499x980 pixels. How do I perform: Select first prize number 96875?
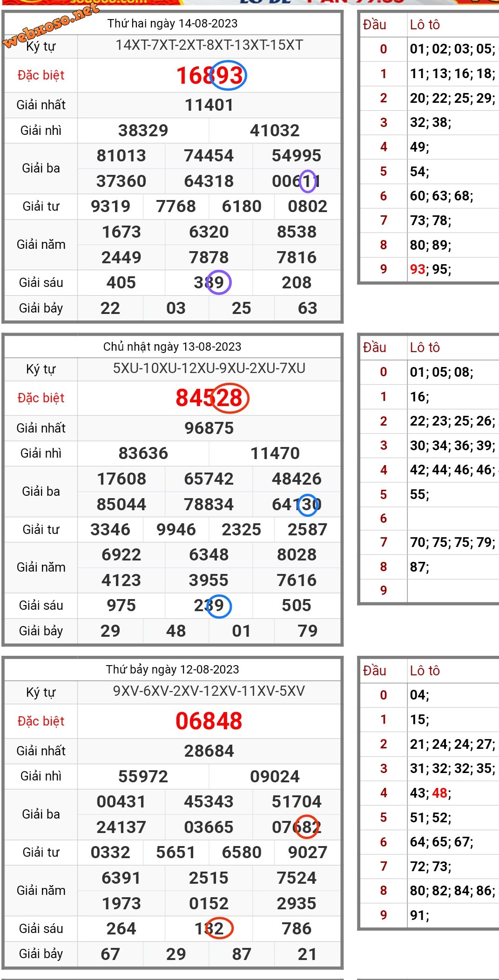(209, 428)
